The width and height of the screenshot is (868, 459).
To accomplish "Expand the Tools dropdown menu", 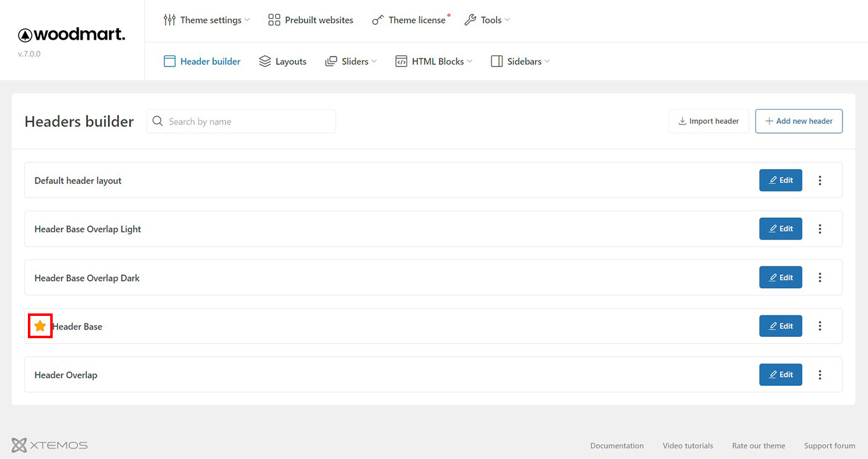I will [x=487, y=20].
